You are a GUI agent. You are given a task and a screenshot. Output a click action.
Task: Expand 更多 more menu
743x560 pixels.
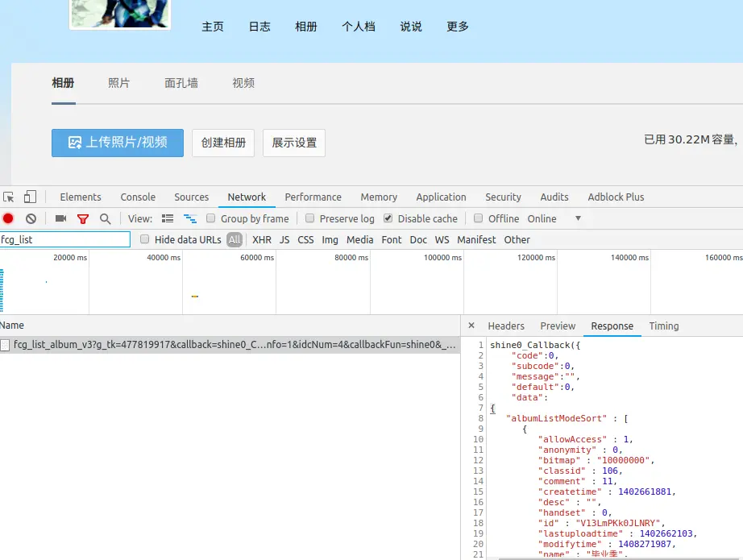pyautogui.click(x=458, y=27)
